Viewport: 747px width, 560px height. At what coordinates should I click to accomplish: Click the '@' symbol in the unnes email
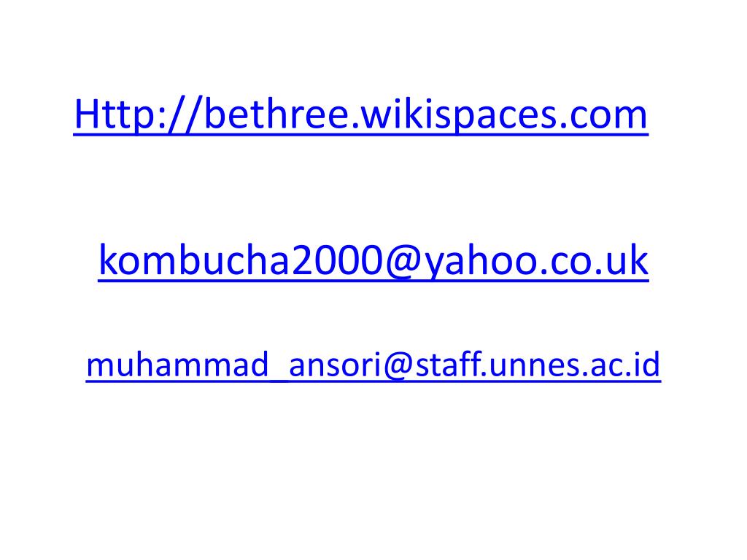(x=398, y=366)
